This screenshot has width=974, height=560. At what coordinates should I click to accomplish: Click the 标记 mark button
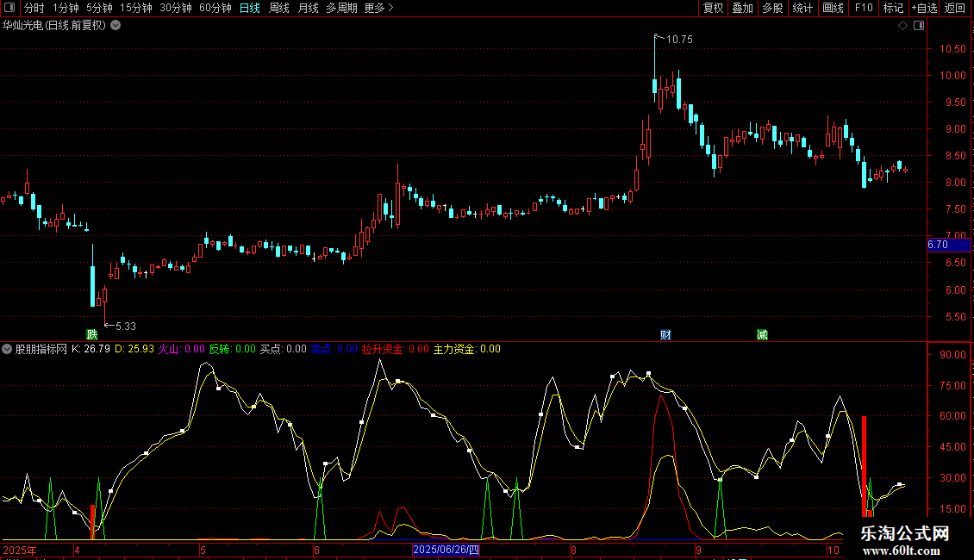[x=893, y=8]
